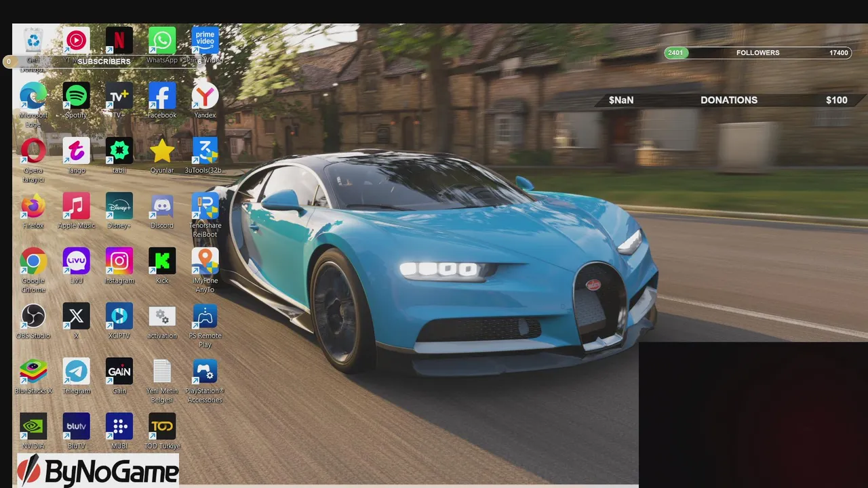Select the XCIPTV icon
This screenshot has width=868, height=488.
[119, 316]
